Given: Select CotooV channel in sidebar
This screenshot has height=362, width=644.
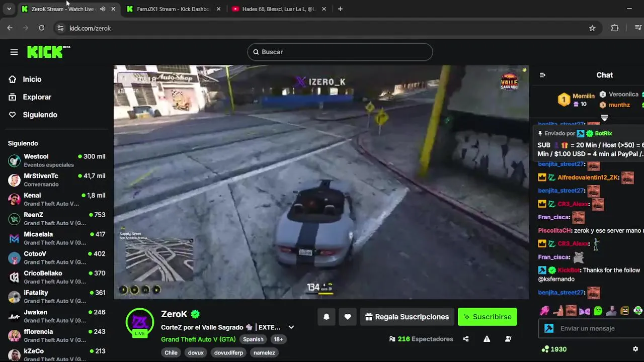Looking at the screenshot, I should pyautogui.click(x=57, y=258).
